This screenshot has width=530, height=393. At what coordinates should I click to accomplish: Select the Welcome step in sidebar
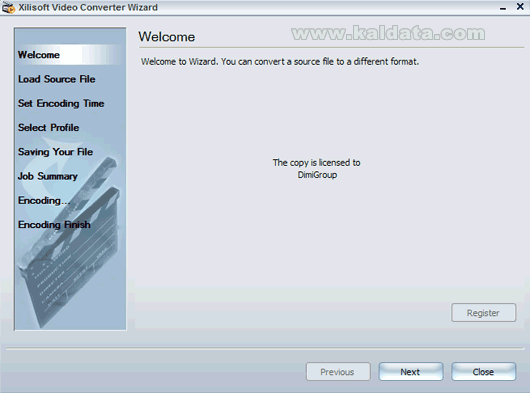pyautogui.click(x=39, y=55)
